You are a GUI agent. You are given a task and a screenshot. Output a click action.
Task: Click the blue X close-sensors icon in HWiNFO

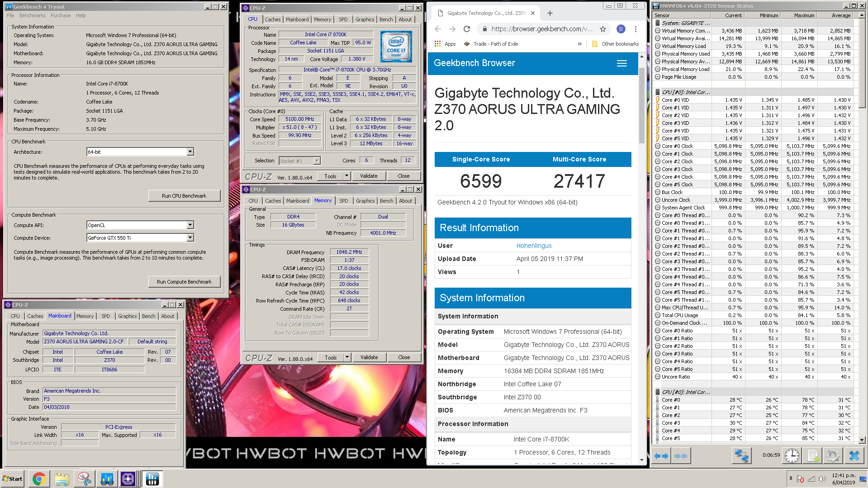pos(854,456)
